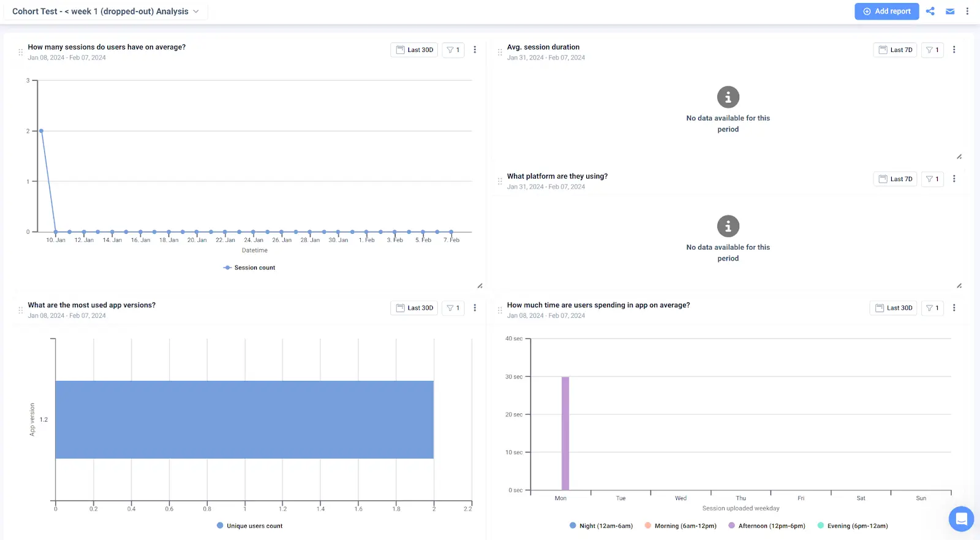
Task: Open Last 30D range on sessions average report
Action: click(414, 50)
